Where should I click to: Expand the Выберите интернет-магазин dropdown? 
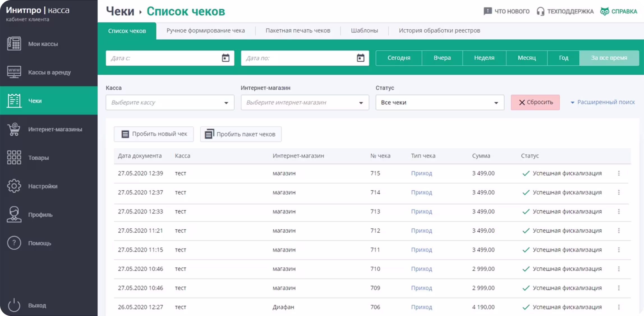pyautogui.click(x=305, y=103)
